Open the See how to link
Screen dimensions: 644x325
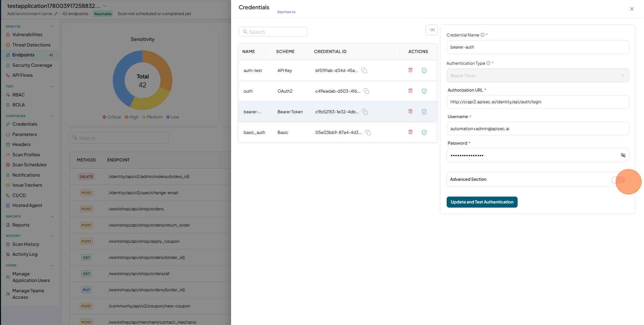[286, 12]
